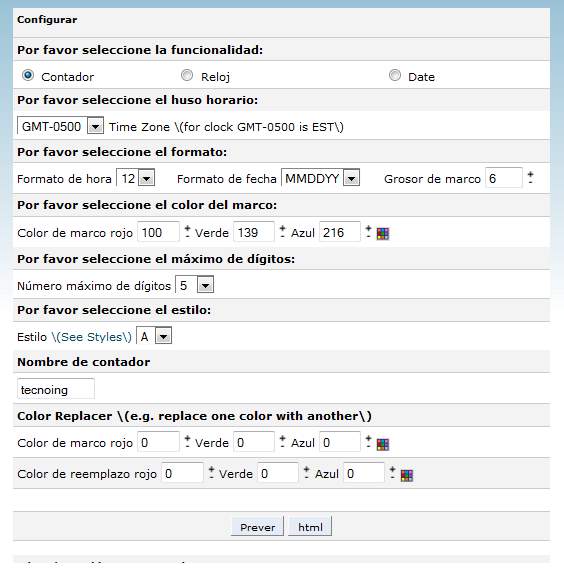Click the Prever button
The height and width of the screenshot is (573, 564).
(x=257, y=527)
